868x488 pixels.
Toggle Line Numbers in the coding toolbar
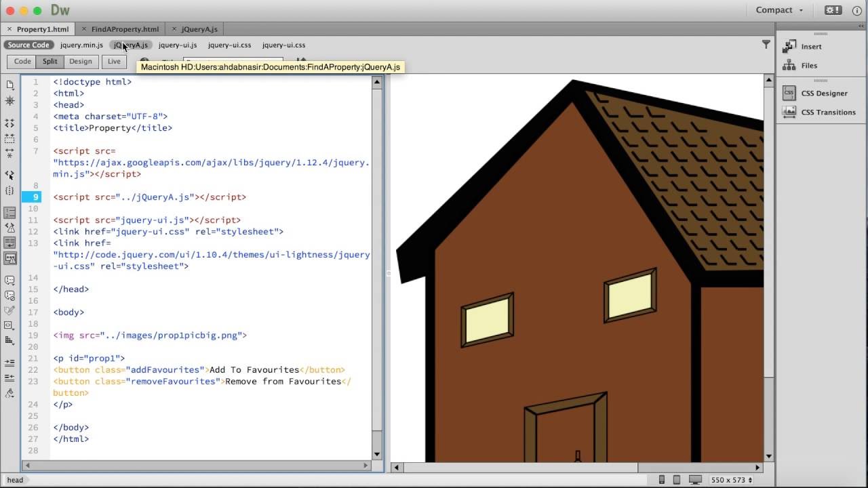pyautogui.click(x=10, y=213)
